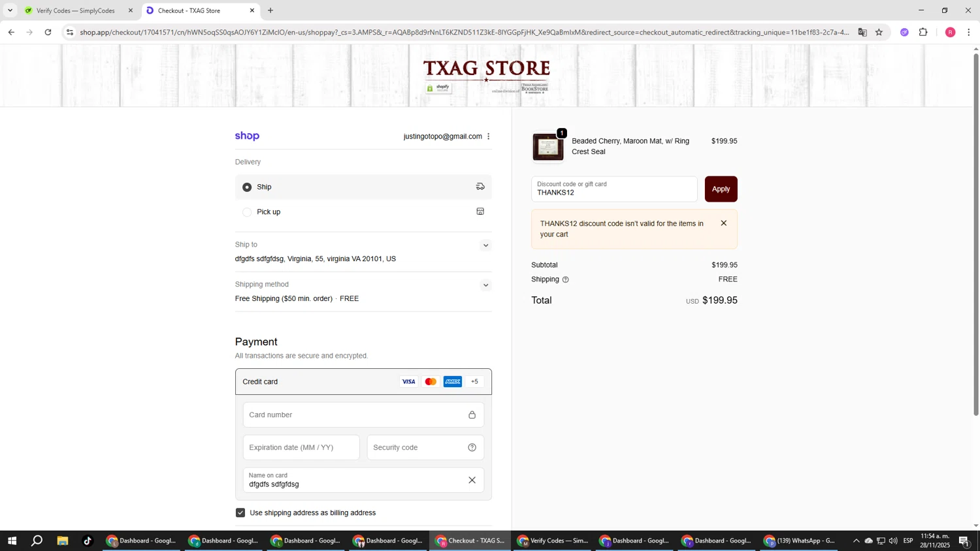Show the +5 more card types
This screenshot has height=551, width=980.
click(475, 382)
